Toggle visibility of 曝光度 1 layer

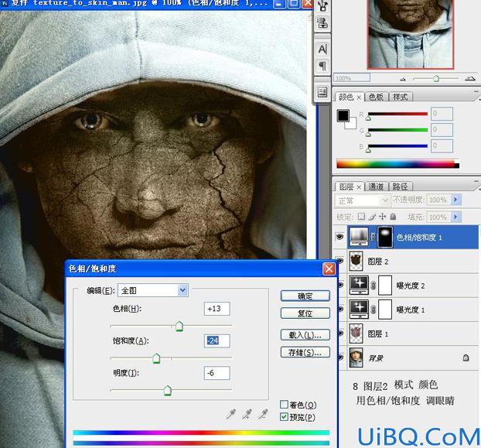tap(341, 309)
